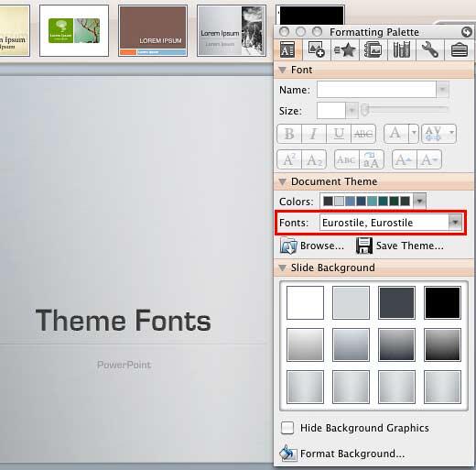Select the brown LOREM IPSUM theme thumbnail
Screen dimensions: 476x470
point(153,30)
